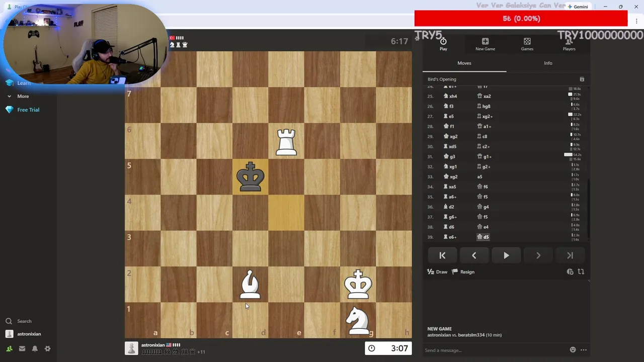Open chat options three-dot menu
The image size is (644, 362).
click(x=584, y=350)
